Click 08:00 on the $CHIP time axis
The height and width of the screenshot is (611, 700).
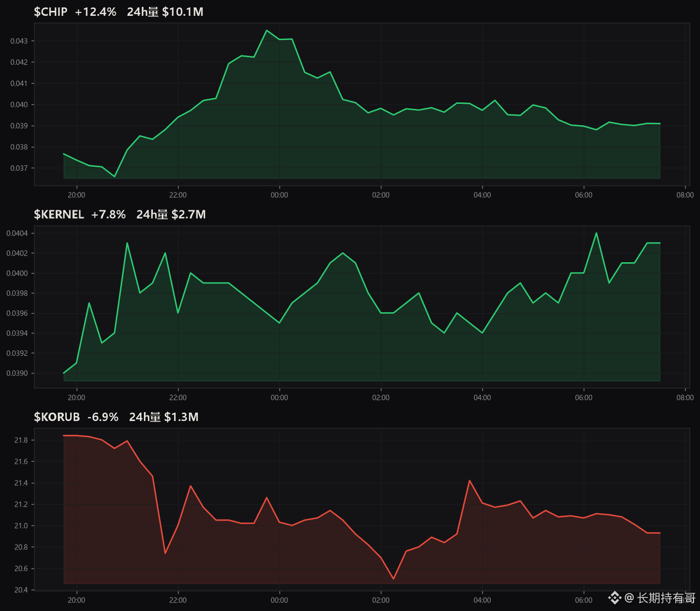685,195
